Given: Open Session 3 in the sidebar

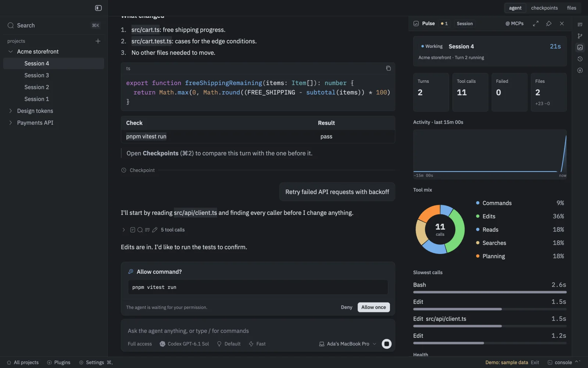Looking at the screenshot, I should pos(54,75).
